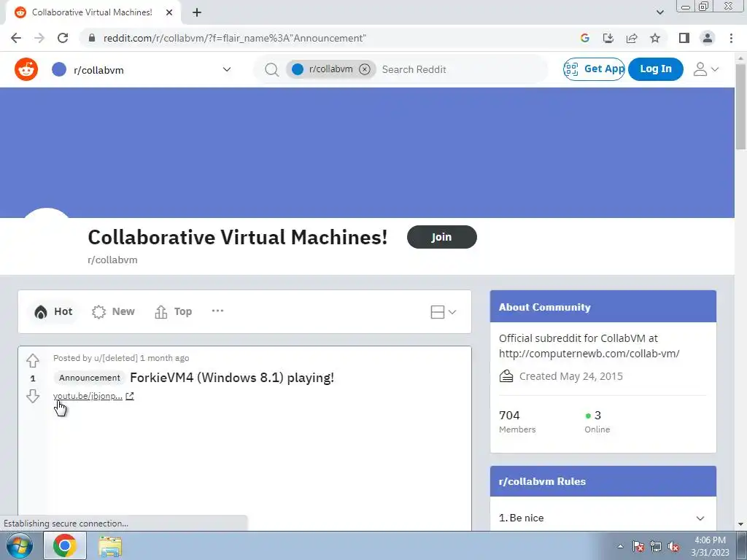Toggle the browser side panel icon

point(684,38)
